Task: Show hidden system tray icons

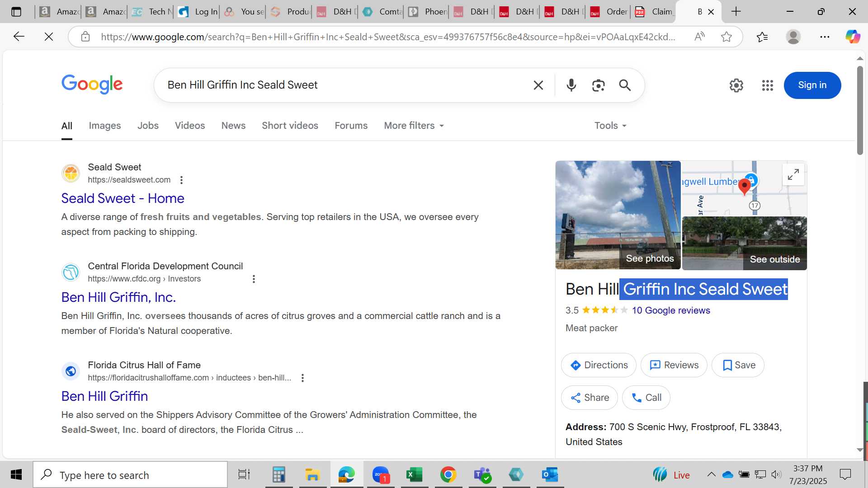Action: pyautogui.click(x=711, y=474)
